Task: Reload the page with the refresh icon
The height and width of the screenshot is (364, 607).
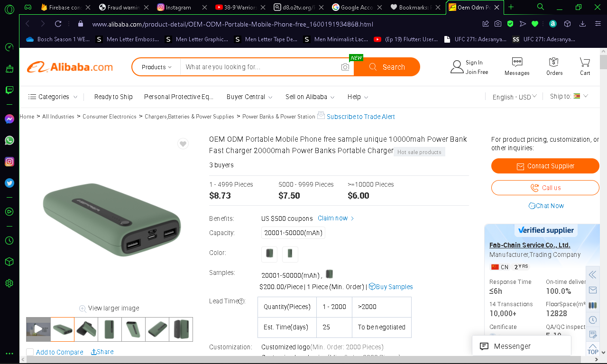Action: coord(58,24)
